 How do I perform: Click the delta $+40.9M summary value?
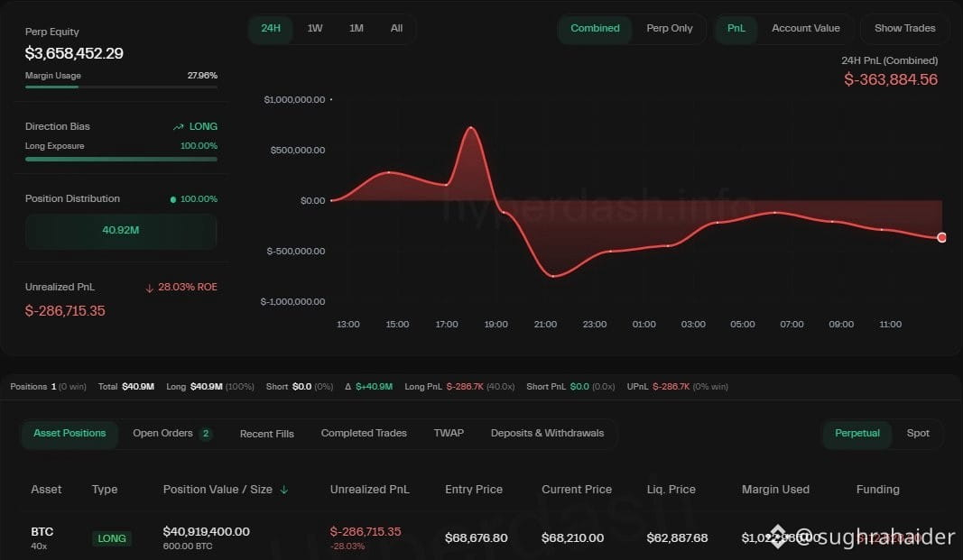point(374,387)
